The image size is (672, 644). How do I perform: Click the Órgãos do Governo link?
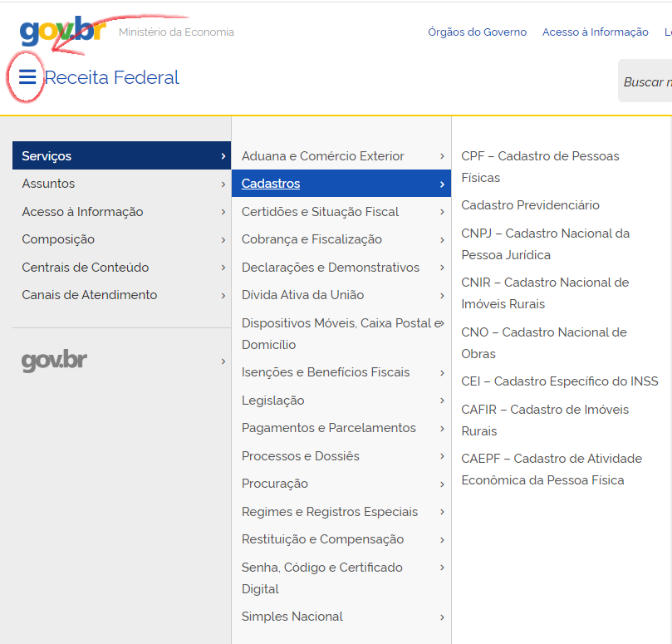pos(477,32)
